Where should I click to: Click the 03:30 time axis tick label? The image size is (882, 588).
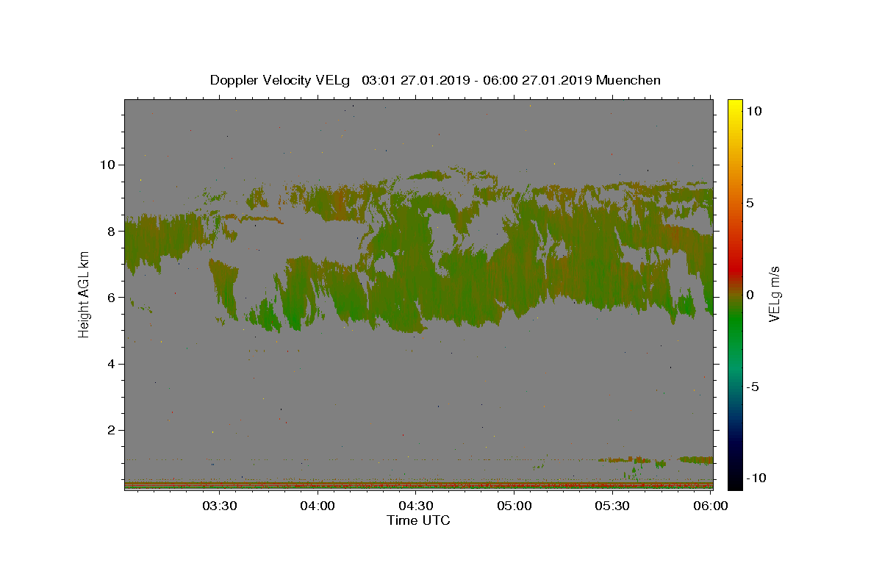click(220, 506)
